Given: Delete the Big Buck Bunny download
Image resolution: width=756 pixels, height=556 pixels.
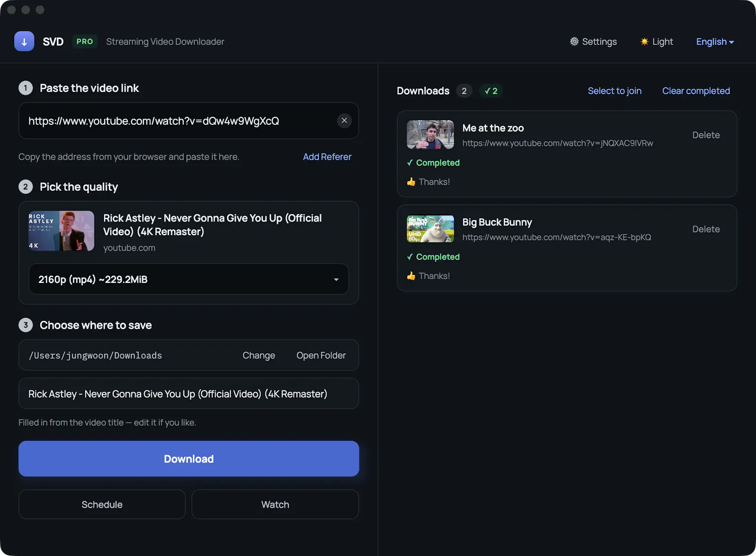Looking at the screenshot, I should pos(706,229).
